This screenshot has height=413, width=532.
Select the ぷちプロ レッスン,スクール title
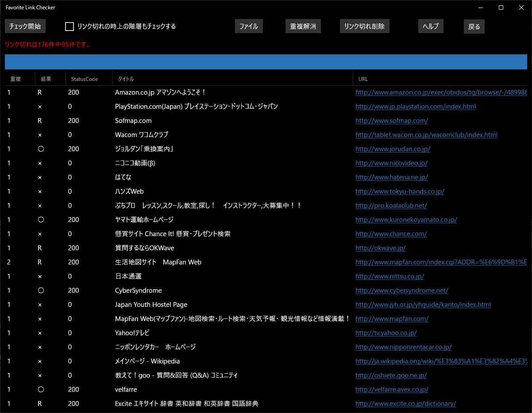208,206
